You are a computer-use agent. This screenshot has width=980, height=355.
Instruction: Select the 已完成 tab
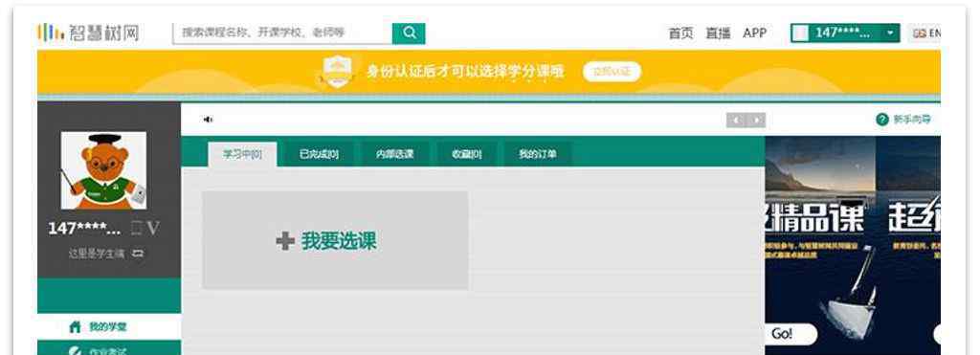pos(319,154)
